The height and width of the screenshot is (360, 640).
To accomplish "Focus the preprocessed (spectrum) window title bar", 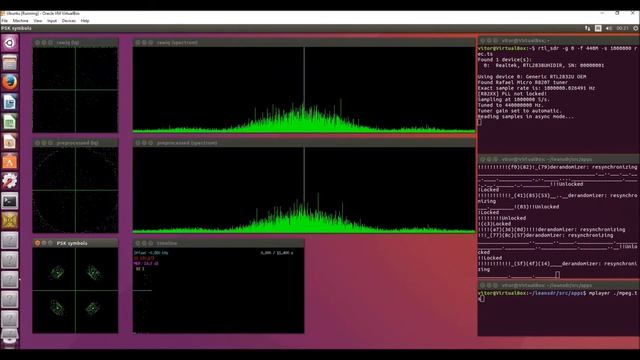I will click(304, 143).
